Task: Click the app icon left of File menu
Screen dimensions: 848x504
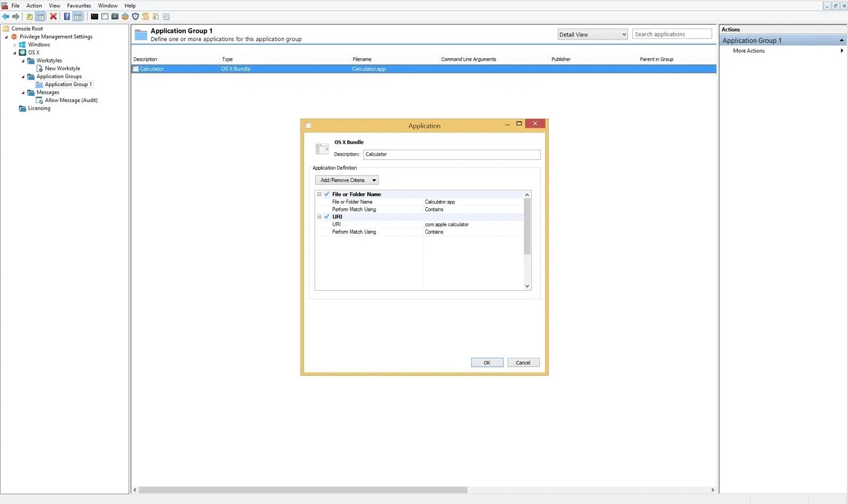Action: tap(5, 5)
